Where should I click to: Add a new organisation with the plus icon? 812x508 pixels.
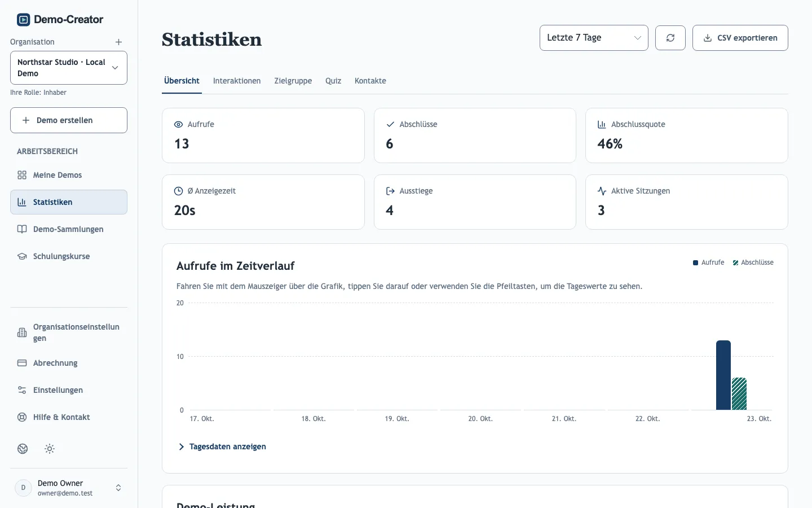(118, 42)
